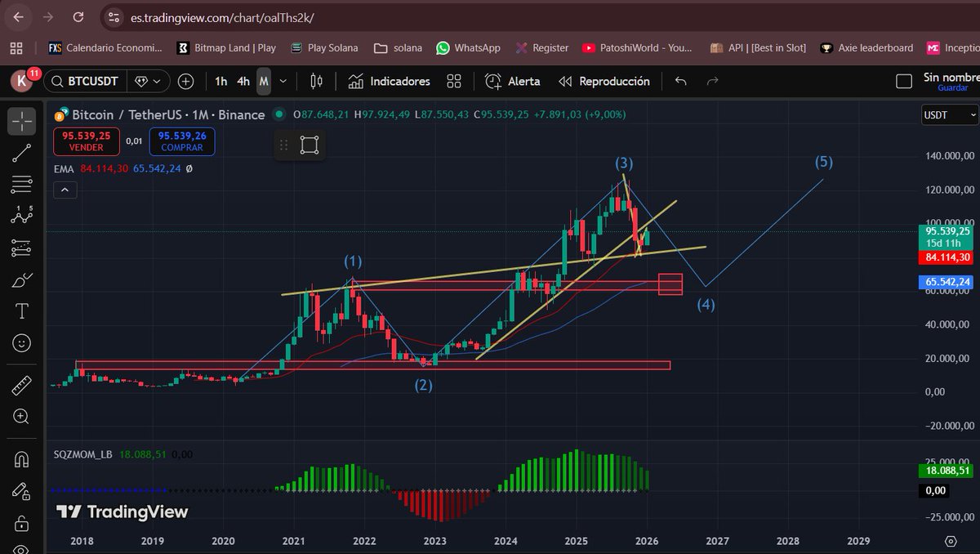Click the BTCUSDT symbol search box

83,81
